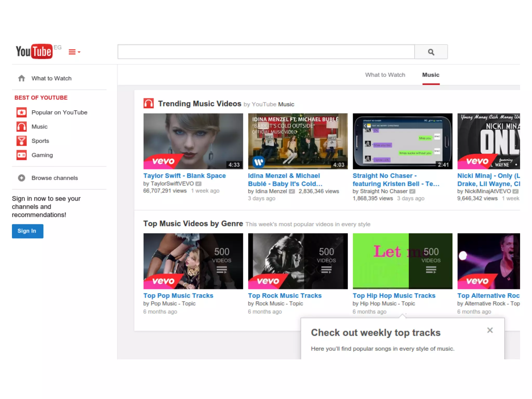Open Music via the sidebar headphones icon
The width and height of the screenshot is (532, 399).
(x=22, y=127)
